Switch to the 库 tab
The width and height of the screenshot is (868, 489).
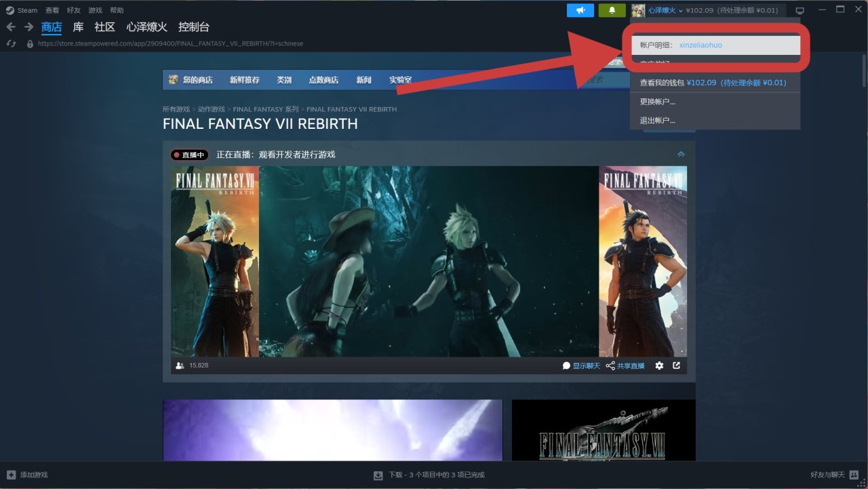tap(79, 27)
